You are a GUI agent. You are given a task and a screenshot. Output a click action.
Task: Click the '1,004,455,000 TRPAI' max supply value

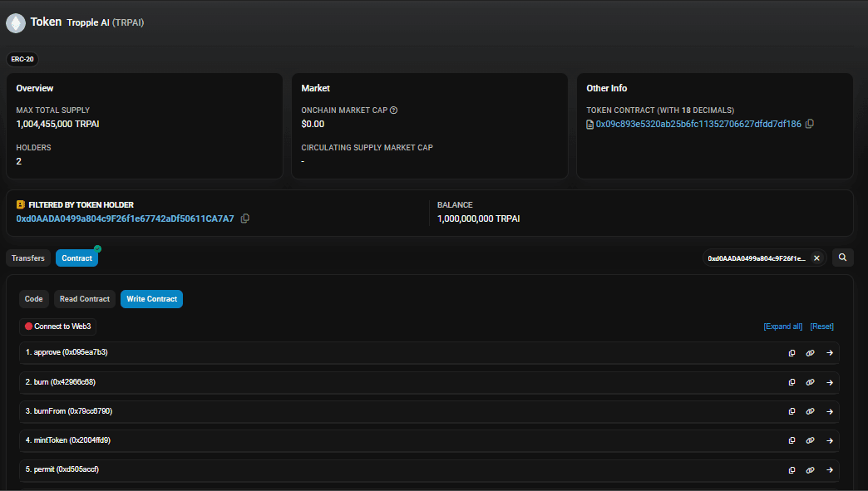[57, 124]
